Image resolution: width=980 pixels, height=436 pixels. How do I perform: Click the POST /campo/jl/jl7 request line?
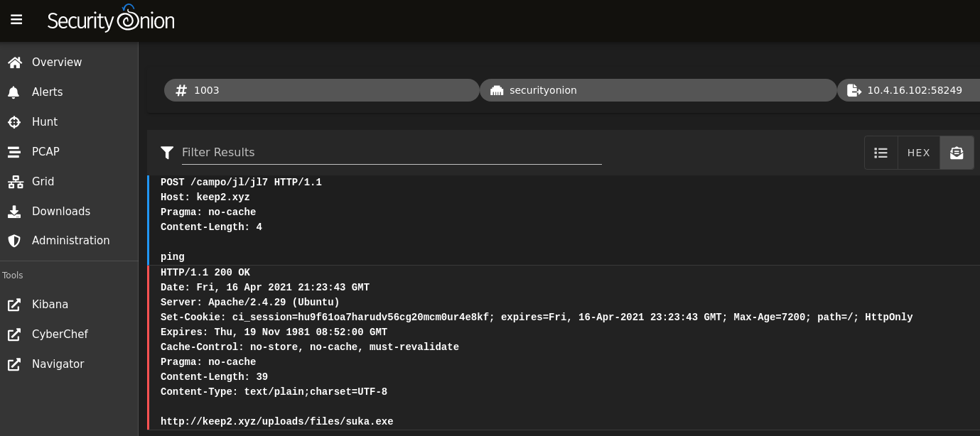coord(241,182)
